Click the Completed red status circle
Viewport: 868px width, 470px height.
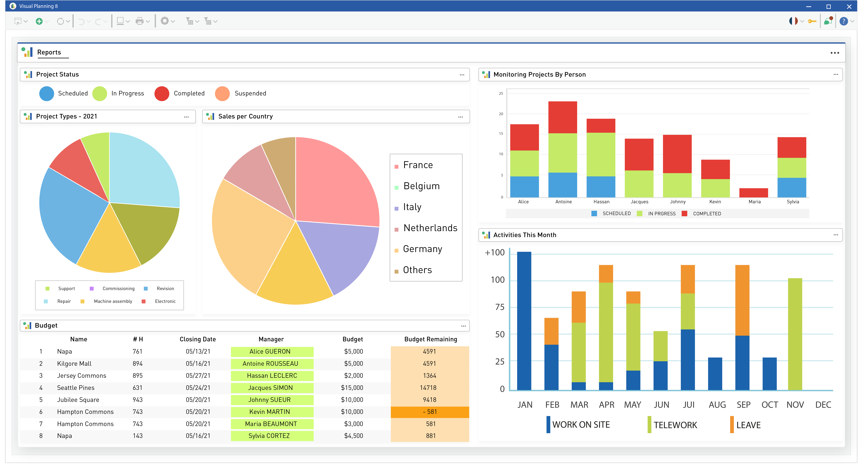point(162,94)
